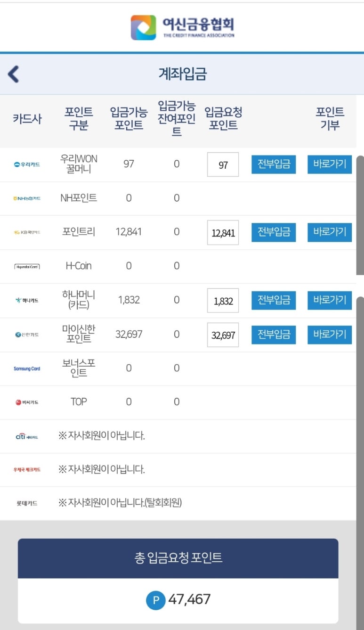Click 바로가기 for 포인트리 donation
This screenshot has width=364, height=630.
point(330,232)
